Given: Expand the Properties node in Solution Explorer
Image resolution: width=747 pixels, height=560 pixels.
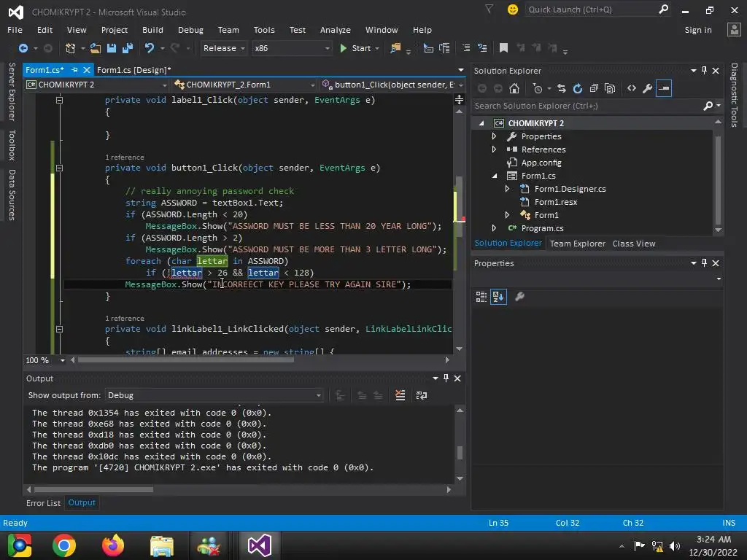Looking at the screenshot, I should (x=494, y=136).
